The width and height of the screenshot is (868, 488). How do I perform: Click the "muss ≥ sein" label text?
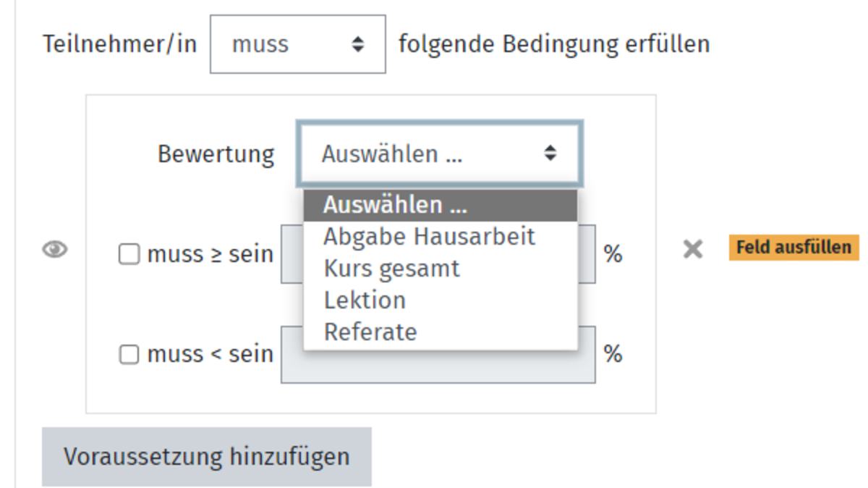pyautogui.click(x=210, y=255)
